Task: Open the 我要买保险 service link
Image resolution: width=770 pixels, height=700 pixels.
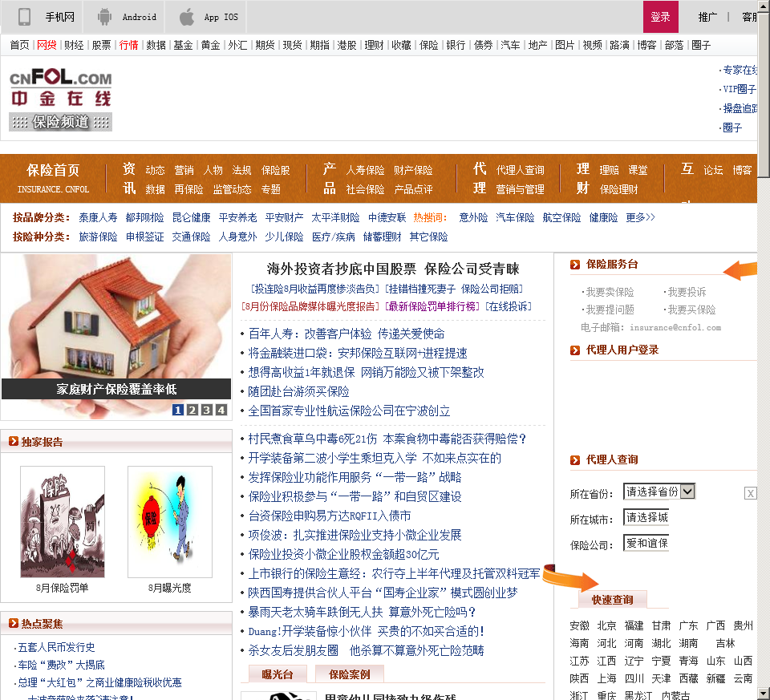Action: (x=692, y=310)
